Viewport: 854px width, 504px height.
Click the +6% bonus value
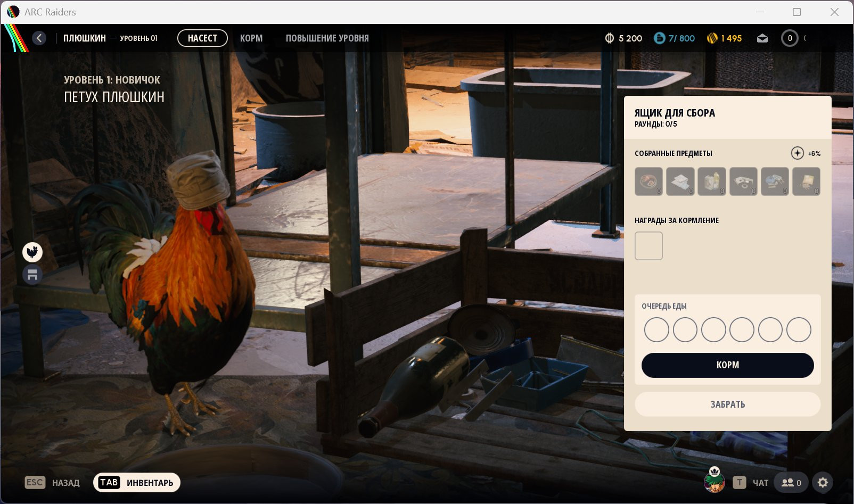[x=814, y=154]
